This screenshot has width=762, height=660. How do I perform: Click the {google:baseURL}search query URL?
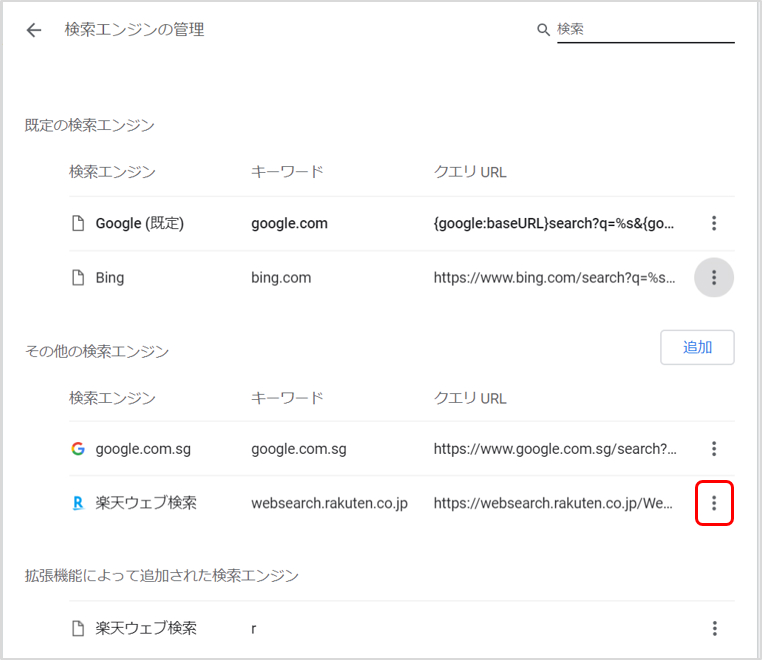tap(554, 224)
